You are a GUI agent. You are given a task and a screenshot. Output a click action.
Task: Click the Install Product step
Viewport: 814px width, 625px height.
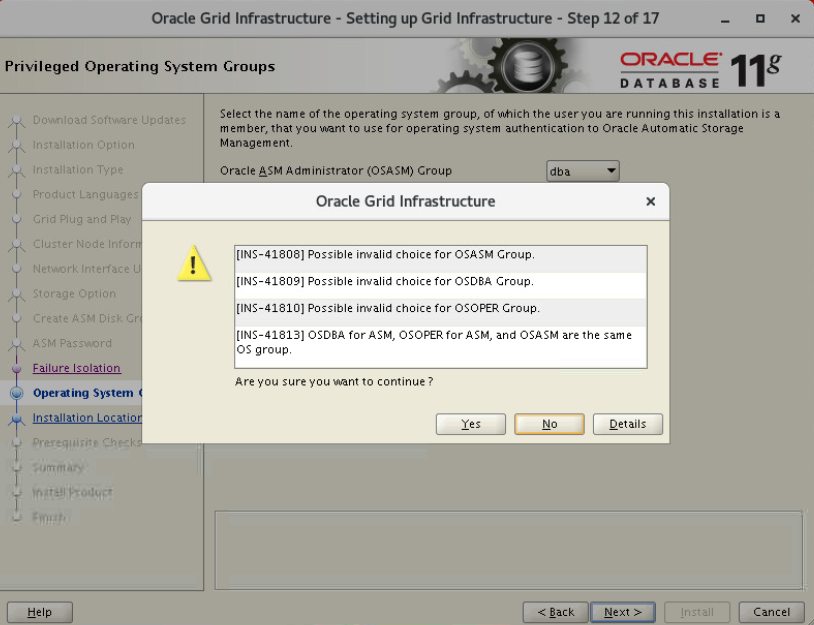tap(72, 492)
